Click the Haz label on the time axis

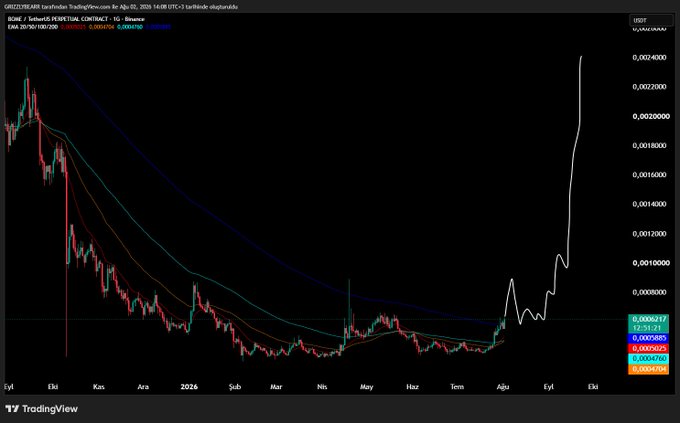[412, 387]
